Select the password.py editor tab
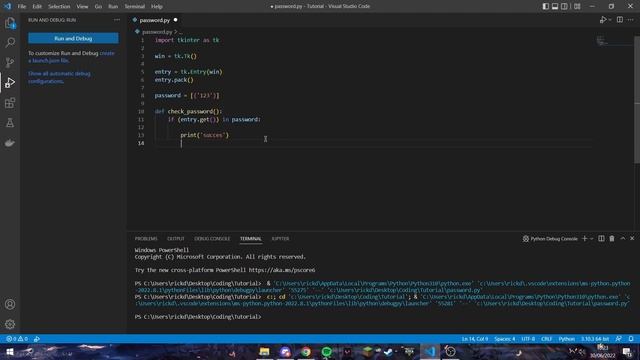 click(x=155, y=20)
